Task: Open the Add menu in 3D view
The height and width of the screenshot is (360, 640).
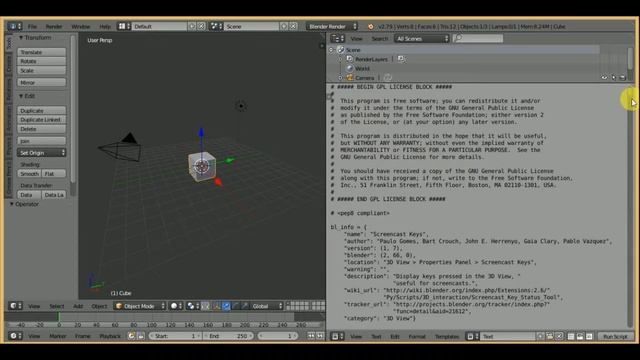Action: 78,306
